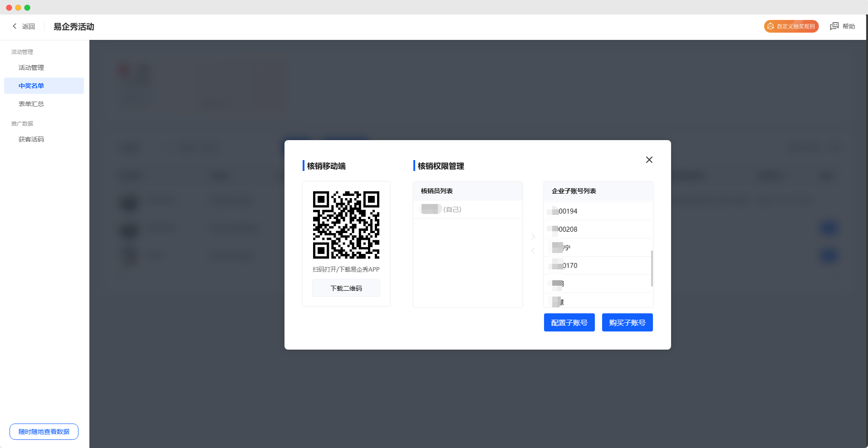Click the 购买子账号 button
Image resolution: width=868 pixels, height=448 pixels.
[x=627, y=322]
